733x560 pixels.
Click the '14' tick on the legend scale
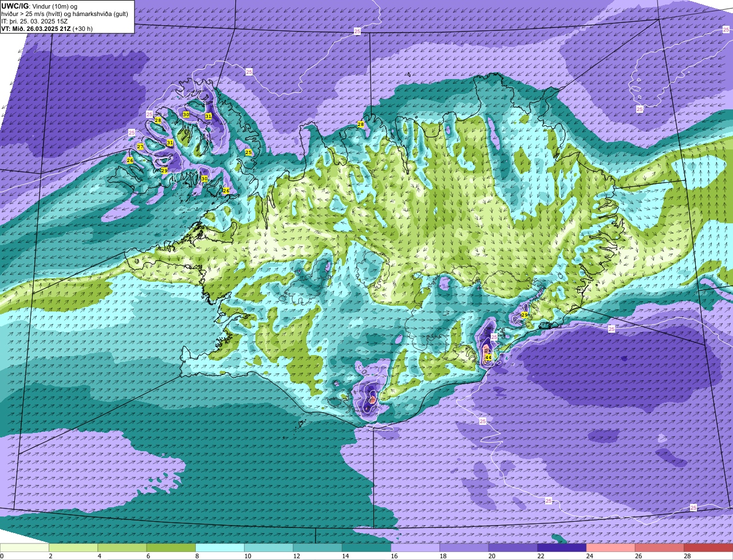pos(345,556)
